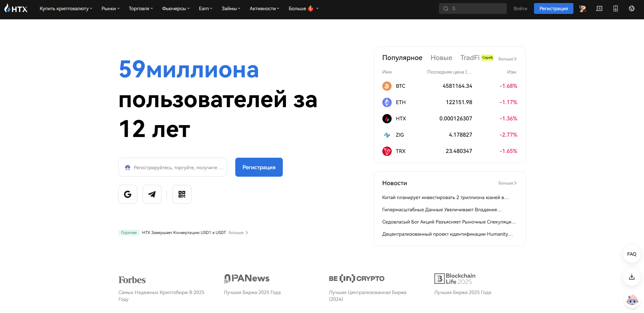Switch to the TradFi tab
Screen dimensions: 644x313
[470, 58]
